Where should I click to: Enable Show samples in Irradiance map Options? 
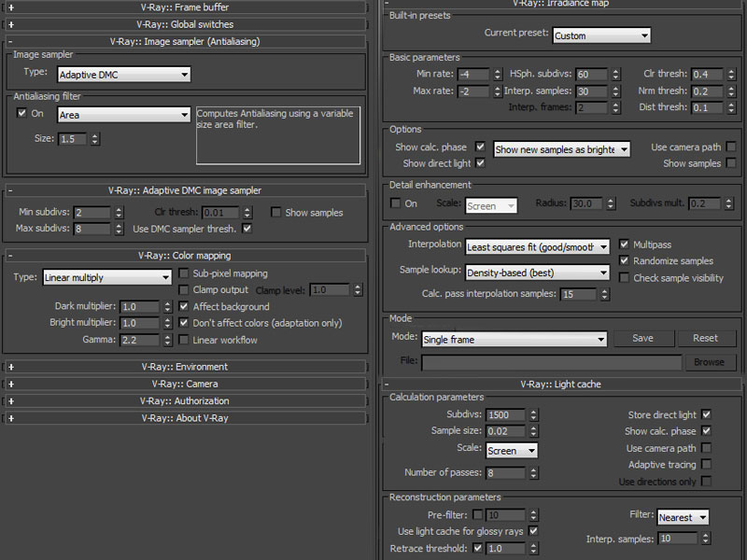pyautogui.click(x=731, y=162)
